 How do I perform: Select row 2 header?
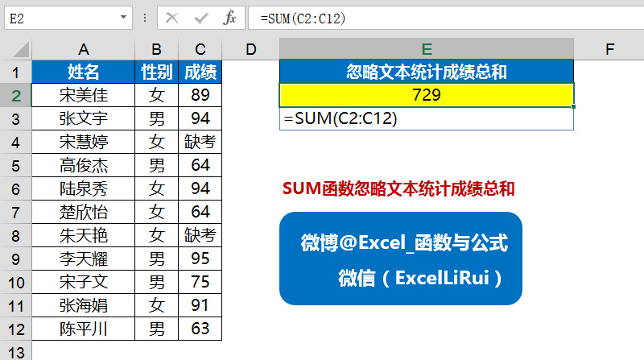[15, 96]
